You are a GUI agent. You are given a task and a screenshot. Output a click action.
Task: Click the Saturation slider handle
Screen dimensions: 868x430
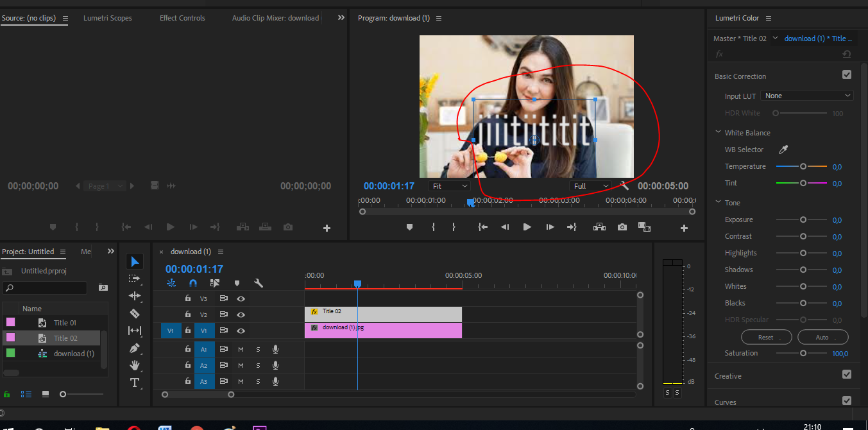pos(803,353)
